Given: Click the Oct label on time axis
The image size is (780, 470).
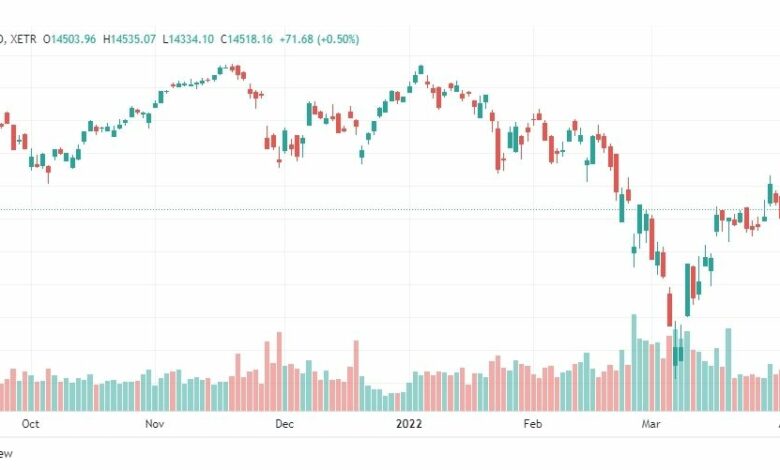Looking at the screenshot, I should tap(30, 424).
